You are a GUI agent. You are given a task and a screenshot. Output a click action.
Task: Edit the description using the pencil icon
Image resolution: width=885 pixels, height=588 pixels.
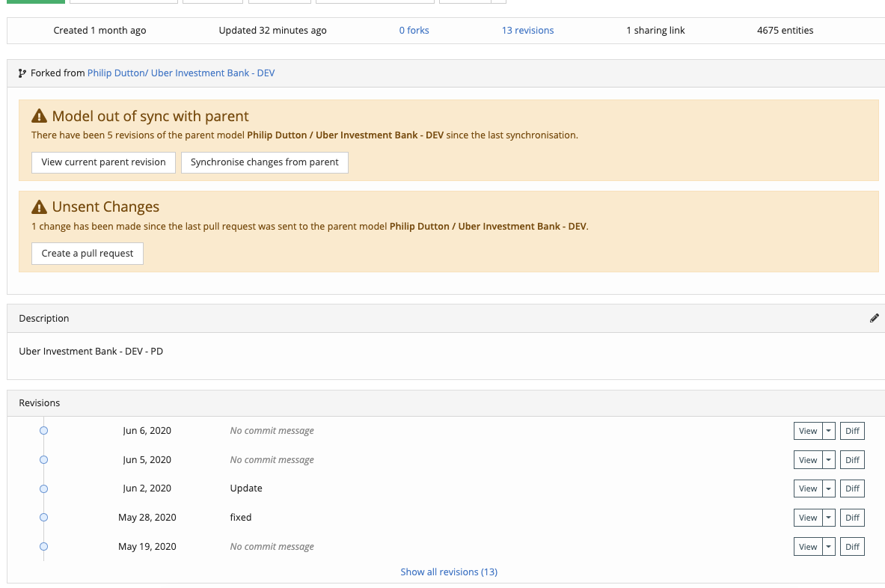pyautogui.click(x=874, y=318)
